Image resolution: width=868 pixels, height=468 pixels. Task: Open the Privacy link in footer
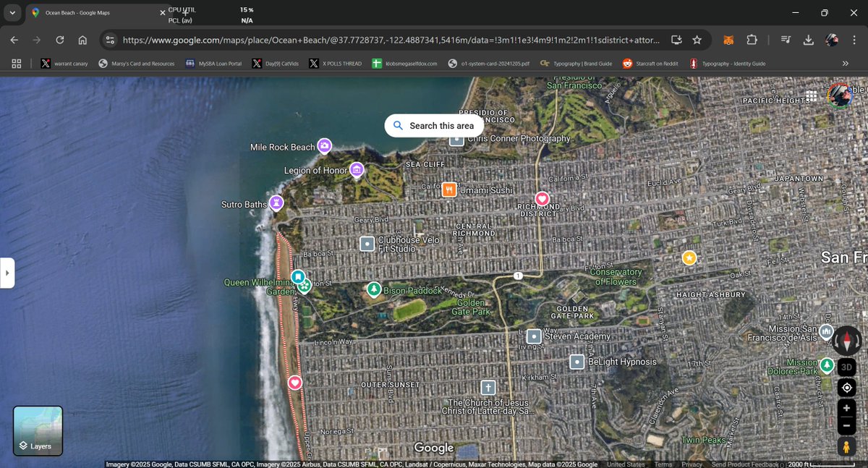point(692,464)
